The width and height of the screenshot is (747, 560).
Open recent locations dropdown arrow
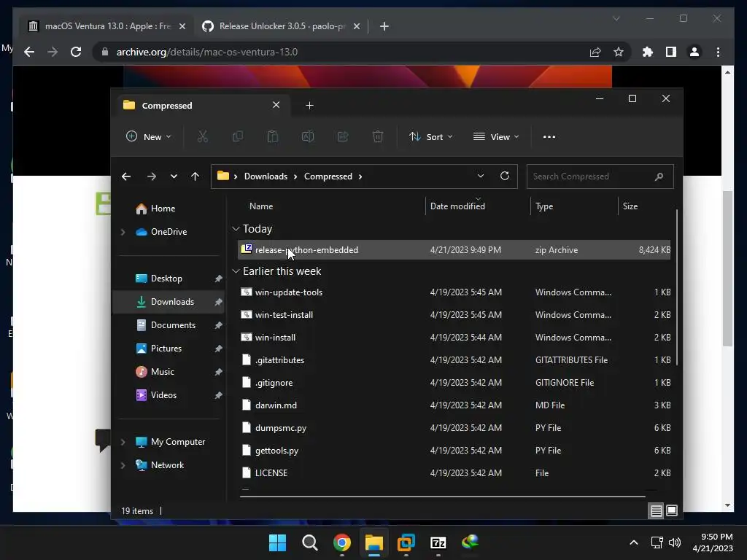[174, 176]
